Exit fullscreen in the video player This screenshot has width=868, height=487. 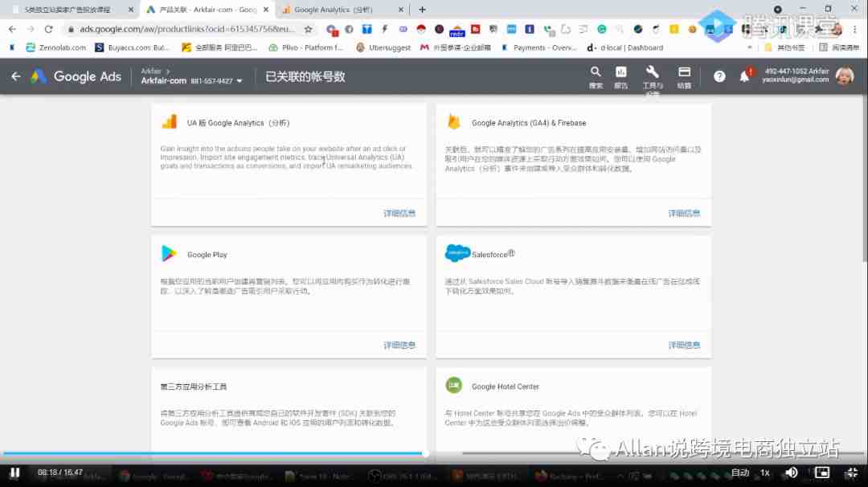pyautogui.click(x=851, y=473)
